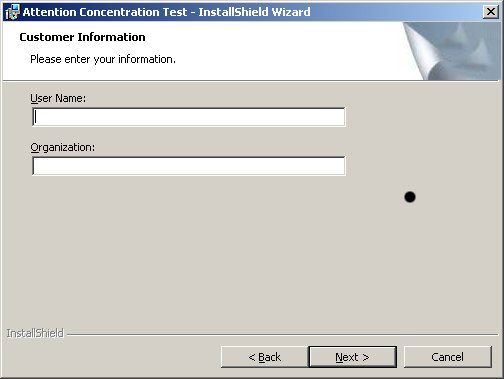Close the InstallShield Wizard window

pyautogui.click(x=491, y=12)
